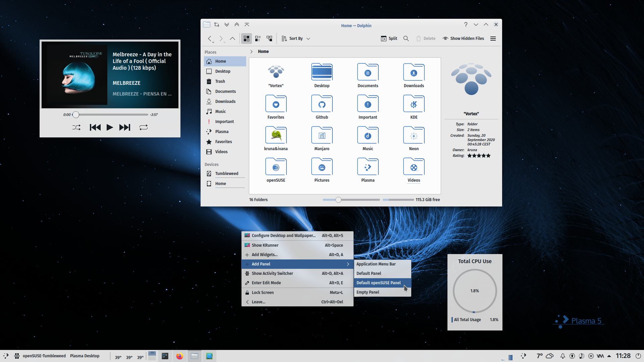
Task: Go up to parent folder in Dolphin
Action: (232, 39)
